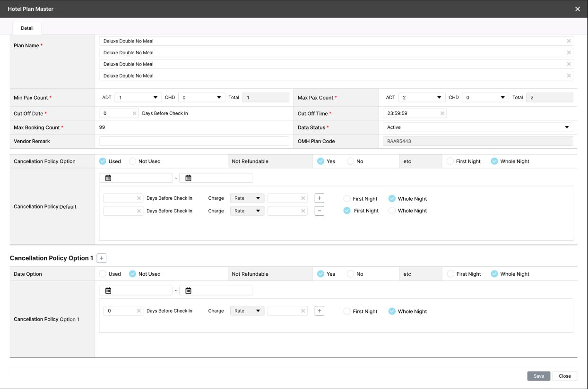Select Not Used for Cancellation Policy Option
This screenshot has height=389, width=588.
(x=133, y=161)
